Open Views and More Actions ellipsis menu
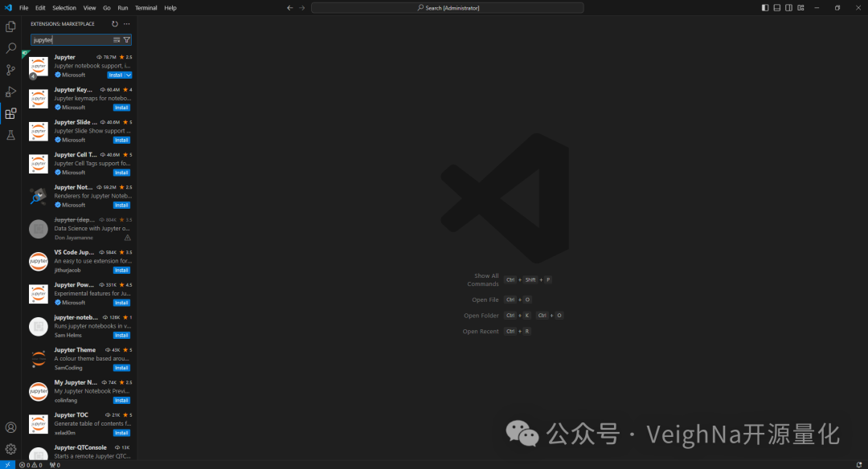The width and height of the screenshot is (868, 469). 126,24
